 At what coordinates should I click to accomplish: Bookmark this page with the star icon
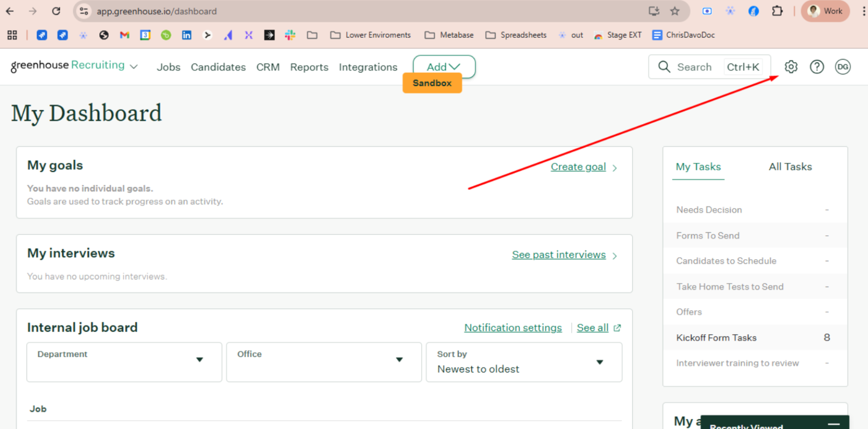click(675, 11)
